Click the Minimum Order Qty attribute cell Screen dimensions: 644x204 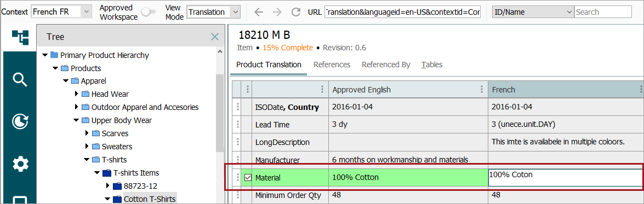pos(290,195)
